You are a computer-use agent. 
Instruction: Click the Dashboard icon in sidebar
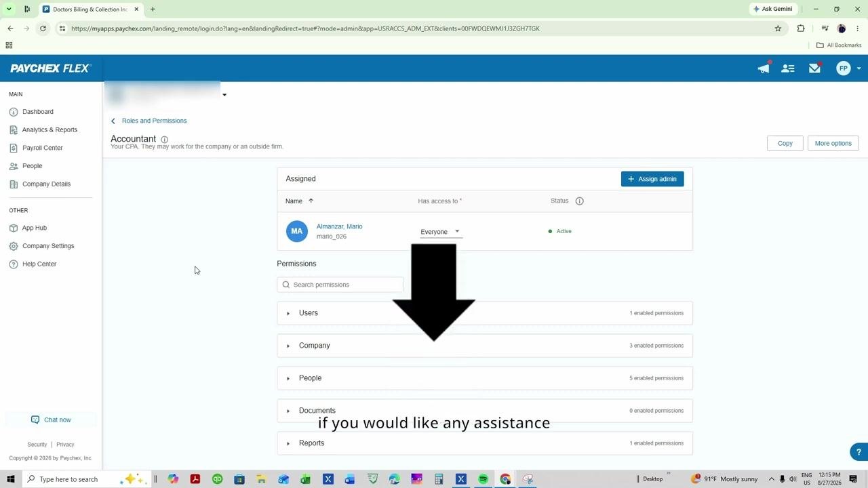click(14, 112)
